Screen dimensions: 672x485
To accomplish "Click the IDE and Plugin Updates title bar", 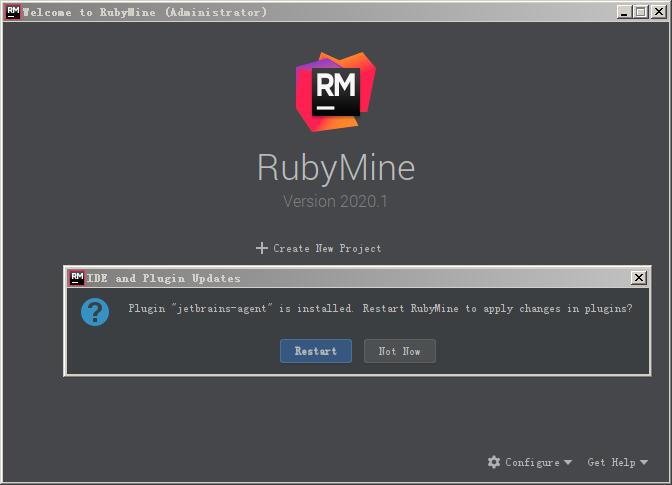I will click(358, 278).
